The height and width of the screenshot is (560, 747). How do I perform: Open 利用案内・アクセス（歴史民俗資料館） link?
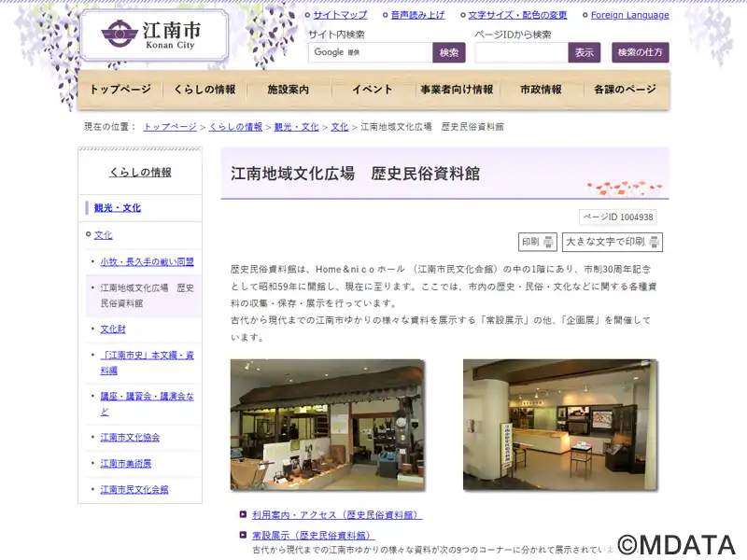pos(337,515)
